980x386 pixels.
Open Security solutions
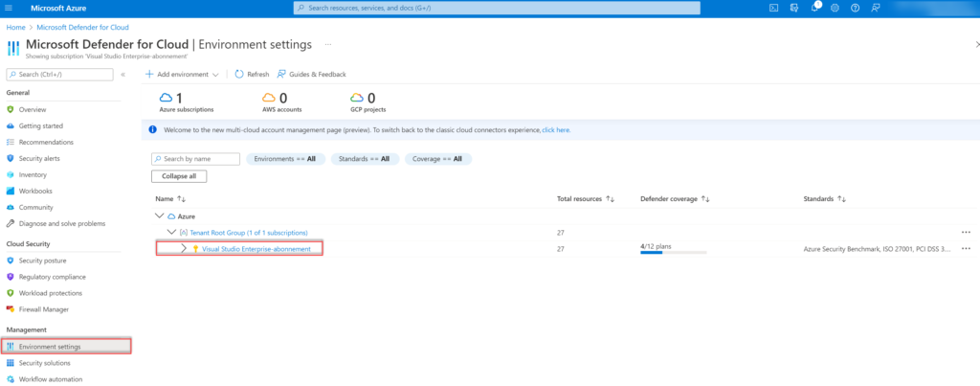[44, 363]
